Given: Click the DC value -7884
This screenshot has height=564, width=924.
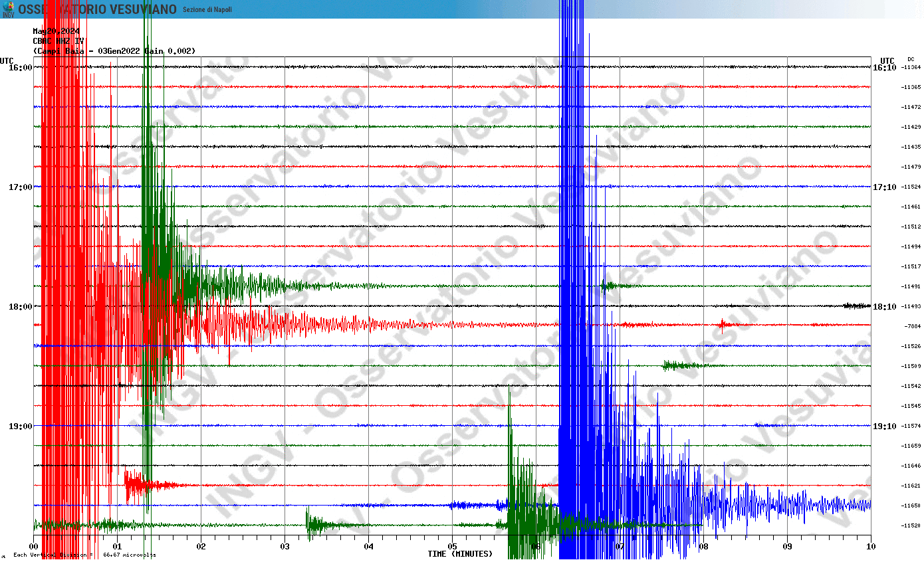Looking at the screenshot, I should pos(912,326).
